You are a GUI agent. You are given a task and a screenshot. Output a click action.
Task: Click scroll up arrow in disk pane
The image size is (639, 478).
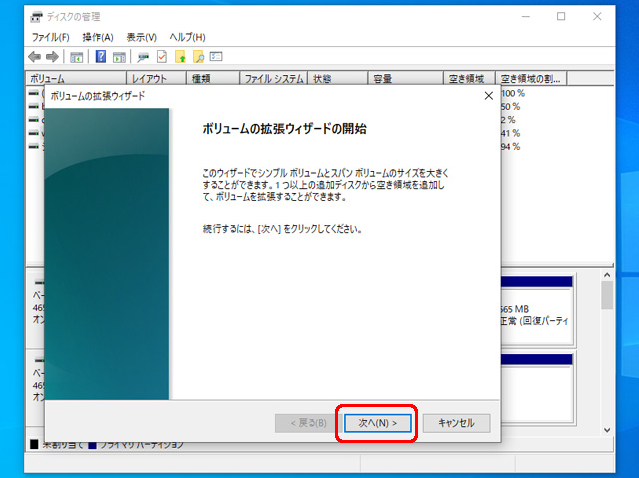coord(607,275)
